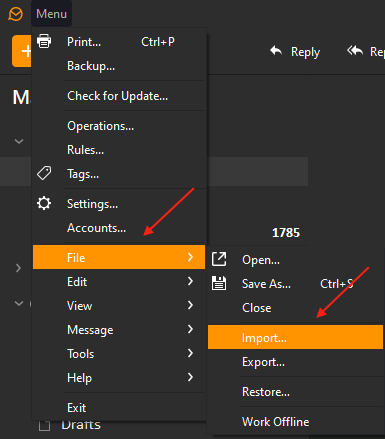This screenshot has width=385, height=439.
Task: Select Save As... in File submenu
Action: pyautogui.click(x=296, y=283)
